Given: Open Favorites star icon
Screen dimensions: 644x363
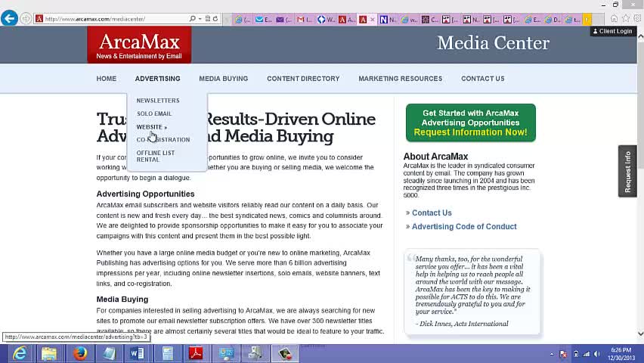Looking at the screenshot, I should tap(626, 18).
